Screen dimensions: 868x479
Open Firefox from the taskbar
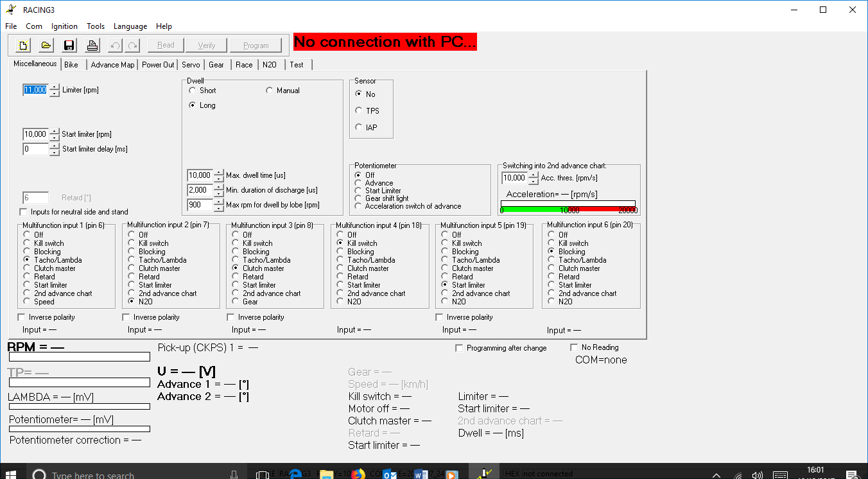point(358,475)
